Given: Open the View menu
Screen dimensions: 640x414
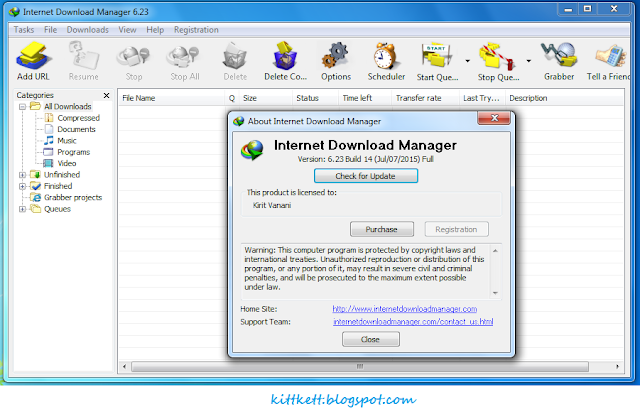Looking at the screenshot, I should pos(127,30).
